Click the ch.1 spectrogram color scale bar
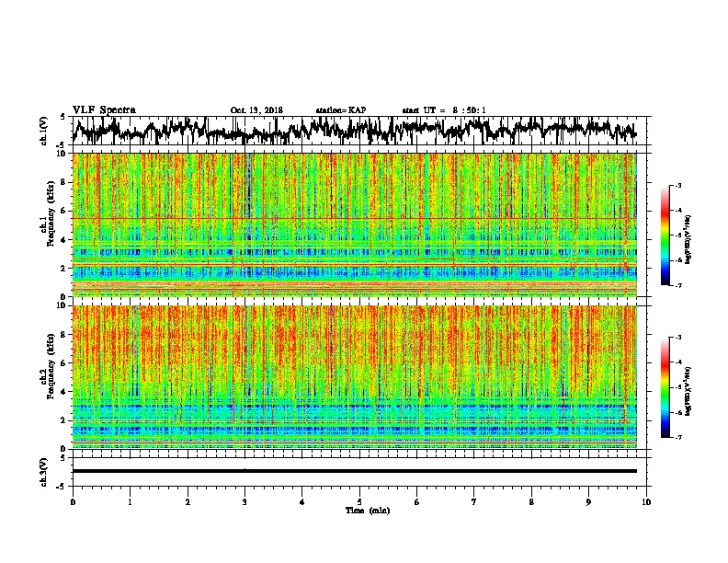 665,236
